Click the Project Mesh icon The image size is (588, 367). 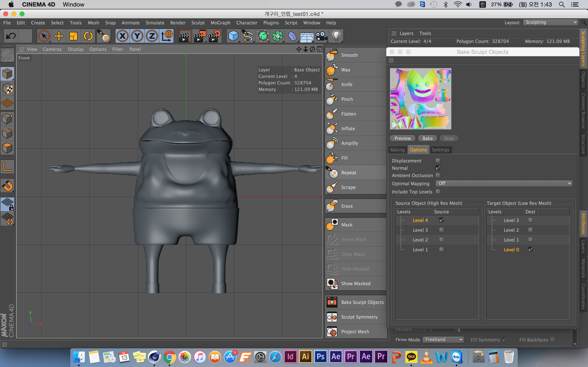332,332
